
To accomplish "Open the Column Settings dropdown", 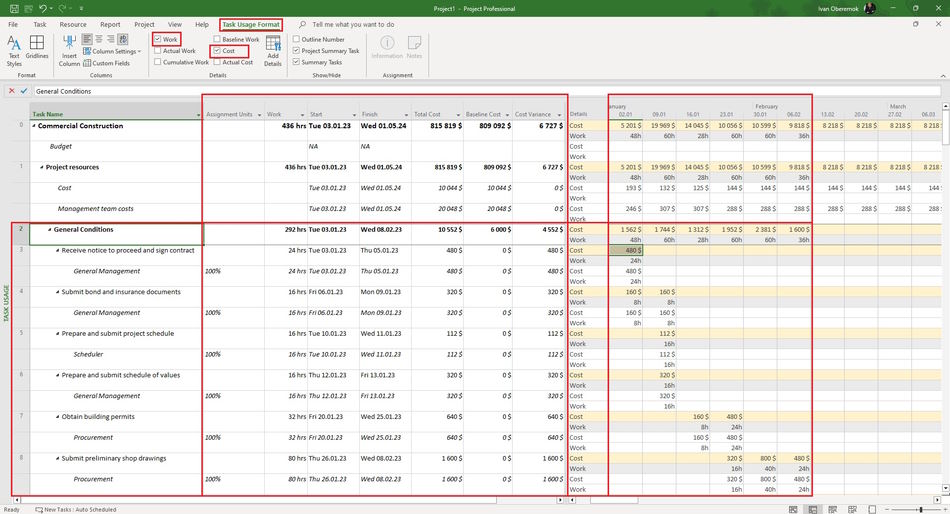I will click(x=112, y=52).
